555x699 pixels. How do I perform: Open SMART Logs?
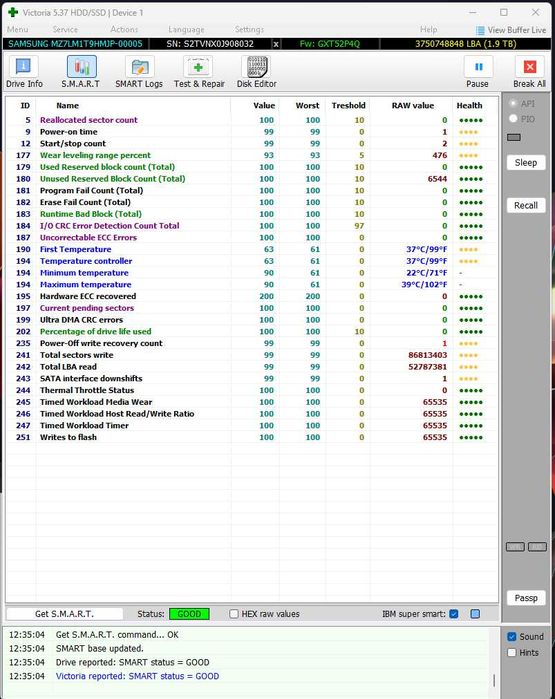[140, 67]
